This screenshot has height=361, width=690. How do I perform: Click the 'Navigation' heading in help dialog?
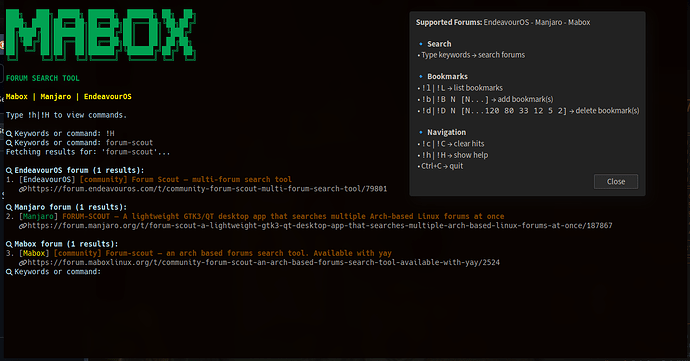pos(446,132)
